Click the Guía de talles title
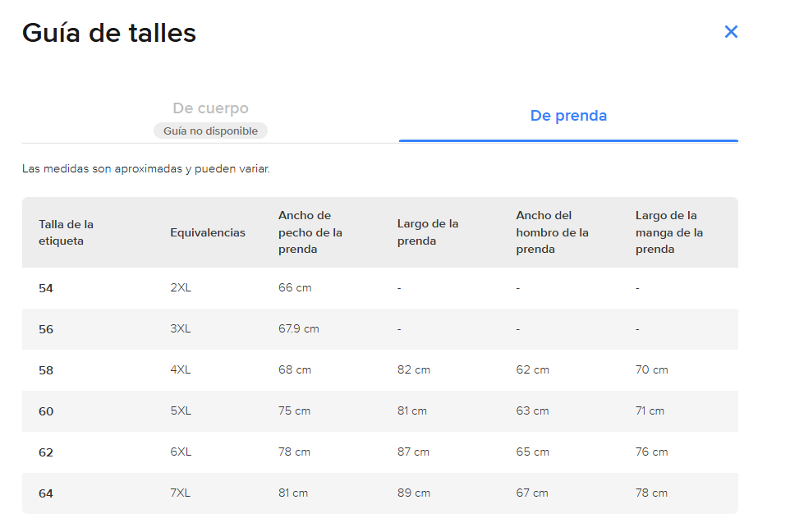 pyautogui.click(x=109, y=33)
